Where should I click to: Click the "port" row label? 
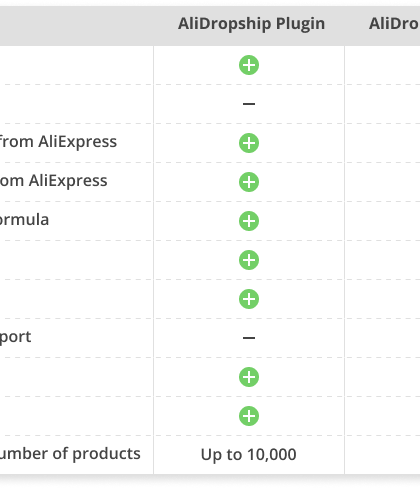[15, 337]
